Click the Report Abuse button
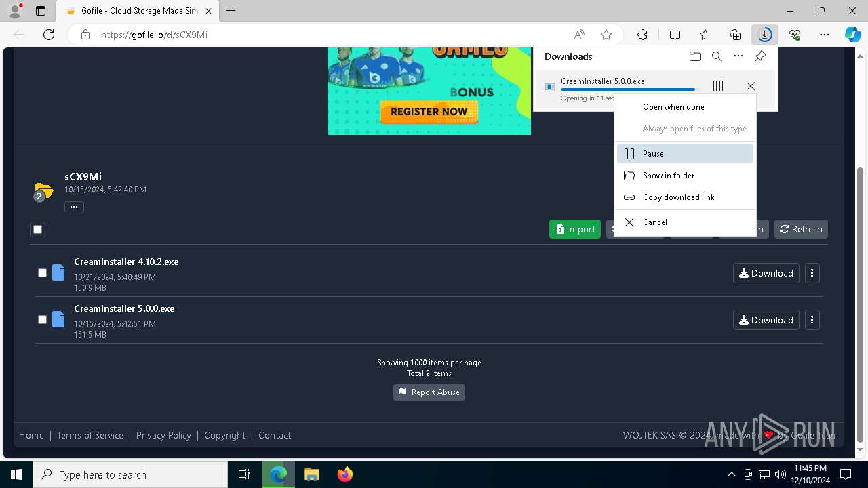Screen dimensions: 868x488 tap(429, 392)
